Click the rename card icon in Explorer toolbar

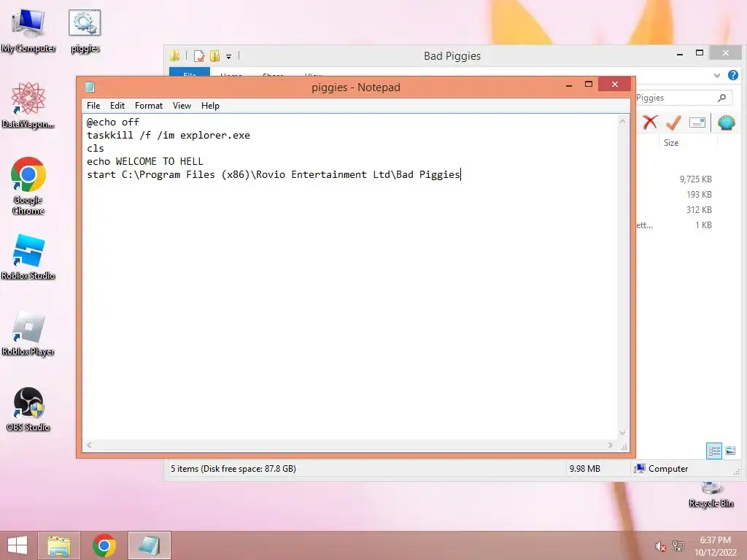697,122
